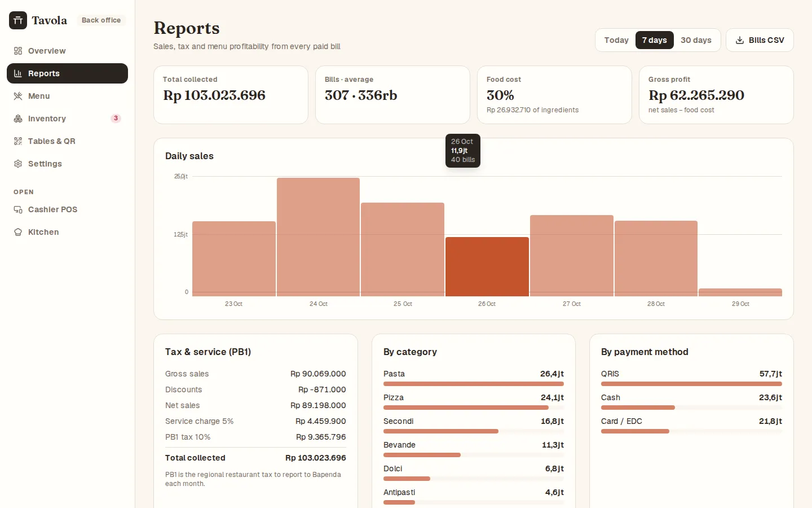This screenshot has height=508, width=812.
Task: Click the 28 Oct sales bar
Action: [x=656, y=259]
